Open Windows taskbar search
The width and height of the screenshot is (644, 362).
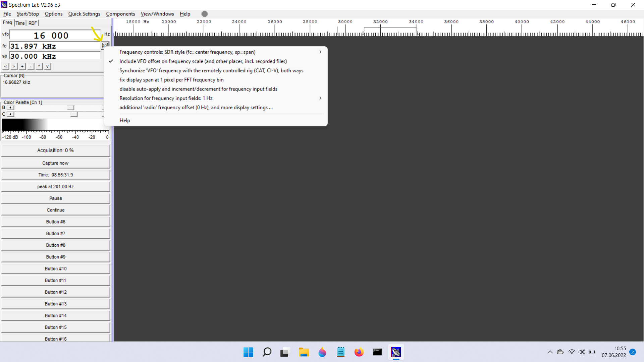pos(267,352)
